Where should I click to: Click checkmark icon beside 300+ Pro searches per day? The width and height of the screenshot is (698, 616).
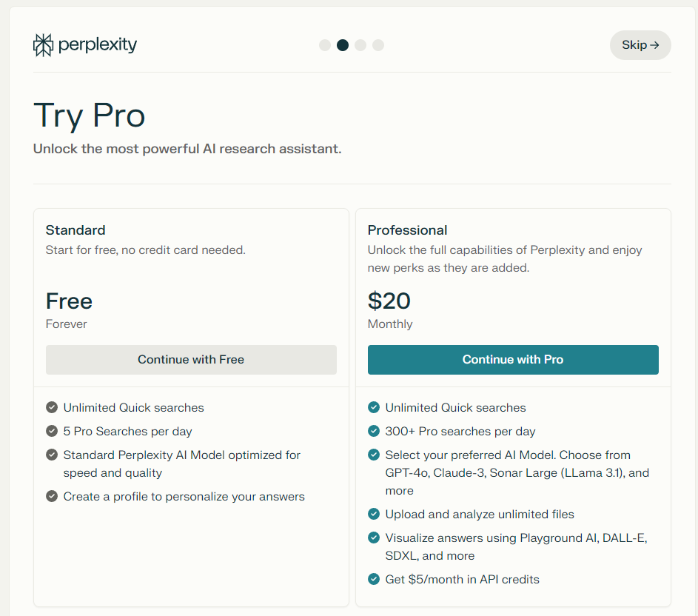click(x=374, y=431)
